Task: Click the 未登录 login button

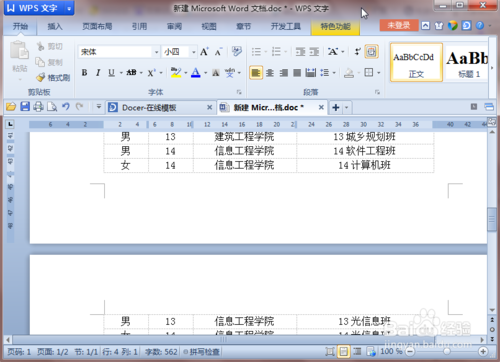Action: (x=399, y=25)
